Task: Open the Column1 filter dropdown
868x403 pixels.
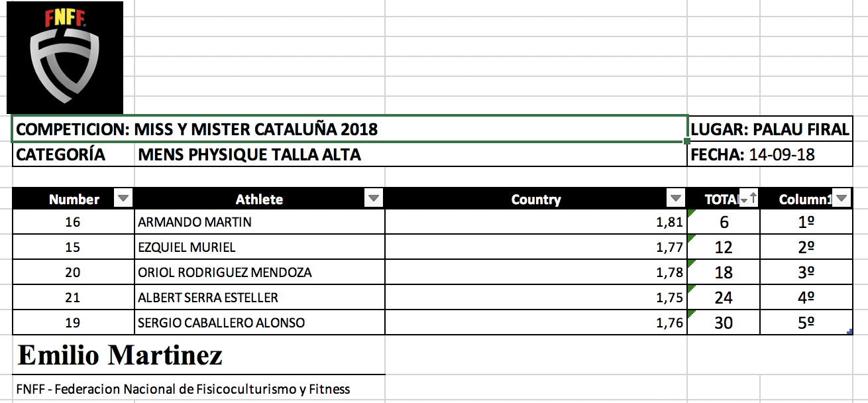Action: (841, 198)
